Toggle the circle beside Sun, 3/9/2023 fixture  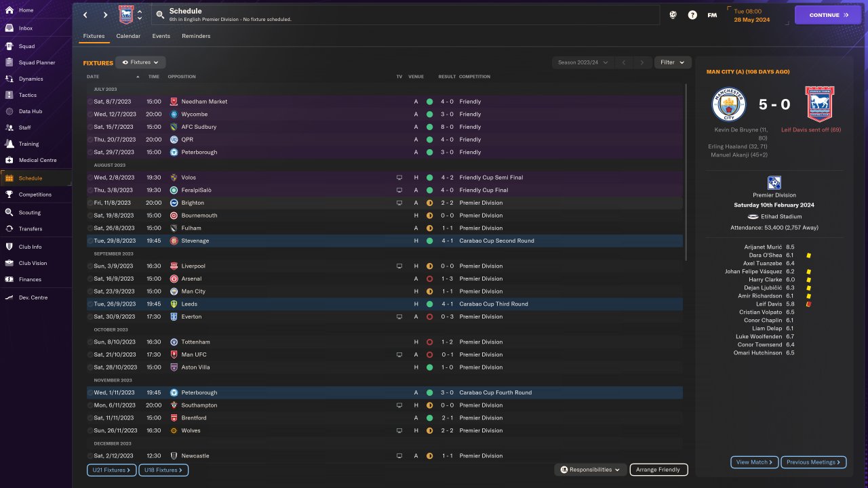pos(90,266)
